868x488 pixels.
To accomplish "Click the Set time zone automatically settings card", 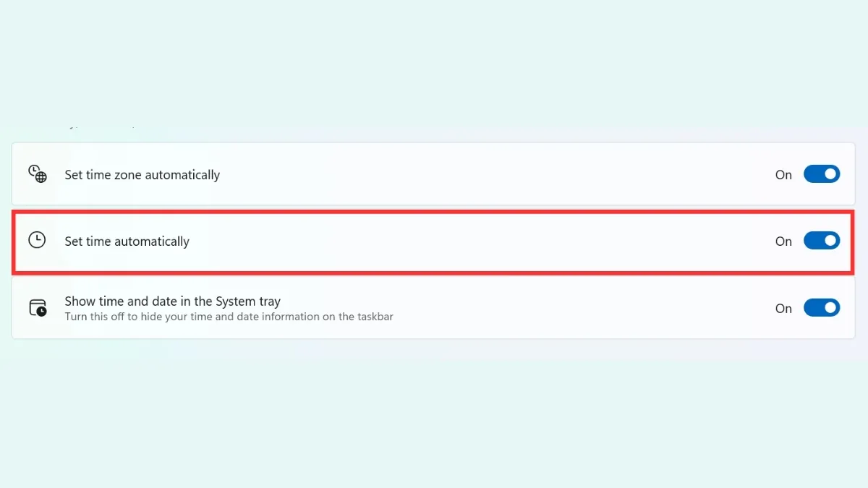I will 434,174.
